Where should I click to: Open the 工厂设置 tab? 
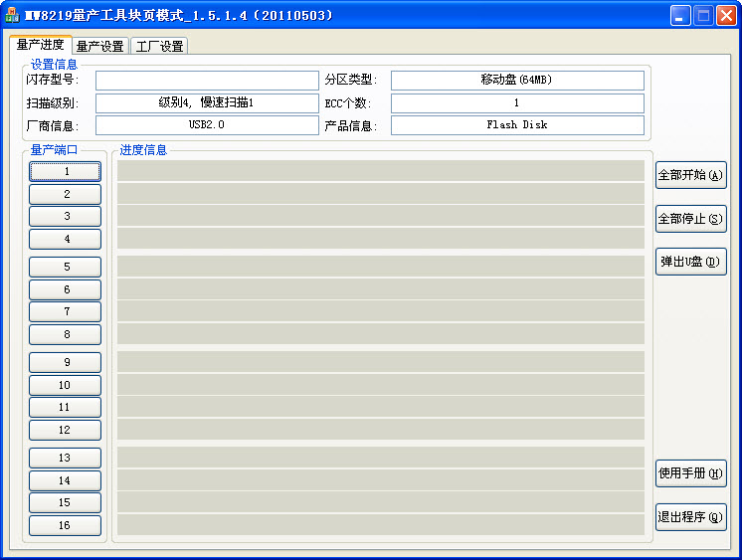158,46
